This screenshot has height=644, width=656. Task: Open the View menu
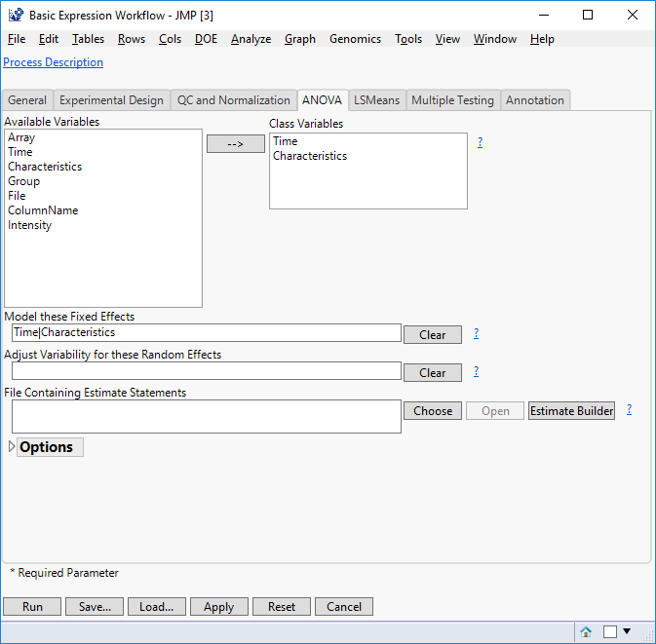click(447, 39)
